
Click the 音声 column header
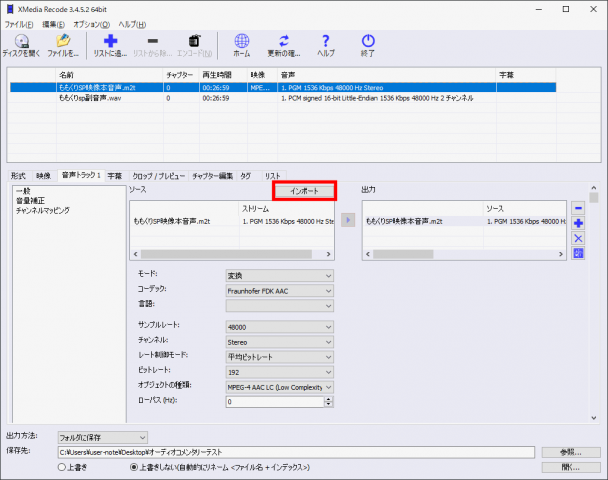(387, 75)
